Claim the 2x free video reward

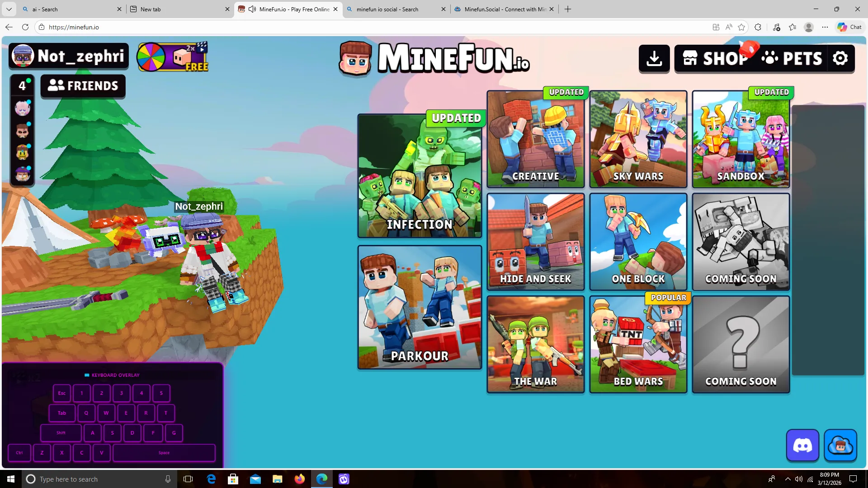190,58
